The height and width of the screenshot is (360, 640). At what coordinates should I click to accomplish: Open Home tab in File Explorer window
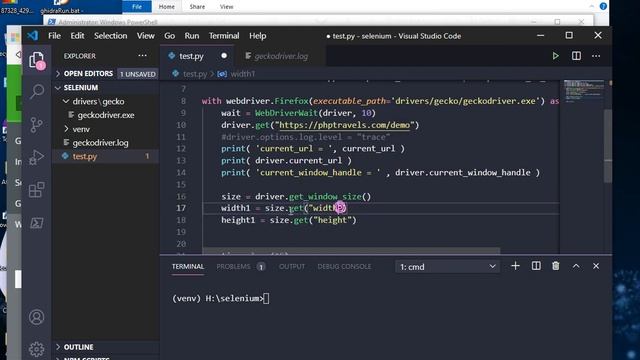click(167, 7)
